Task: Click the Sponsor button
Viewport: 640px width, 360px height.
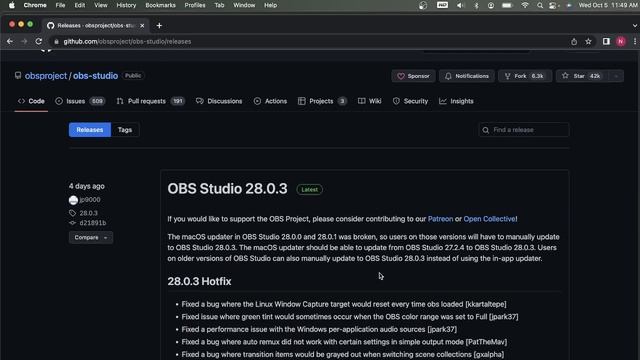Action: (413, 76)
